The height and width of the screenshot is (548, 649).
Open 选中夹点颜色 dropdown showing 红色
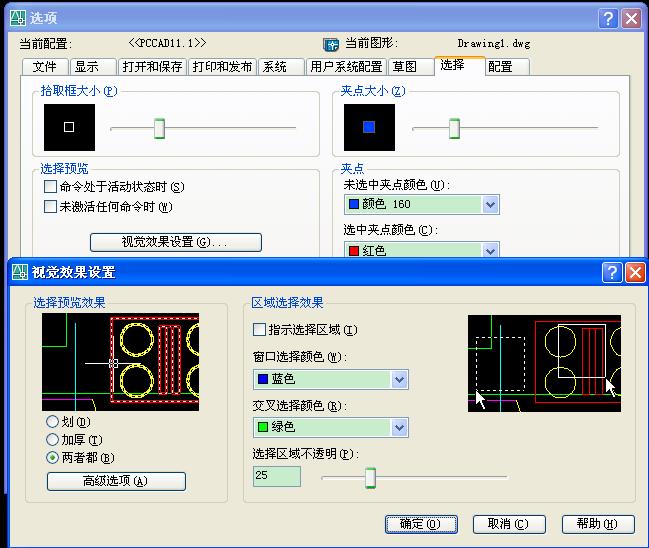tap(422, 250)
